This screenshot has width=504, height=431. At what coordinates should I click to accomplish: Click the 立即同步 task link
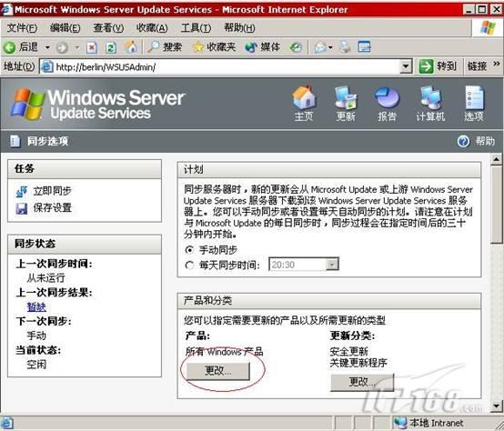(x=53, y=191)
